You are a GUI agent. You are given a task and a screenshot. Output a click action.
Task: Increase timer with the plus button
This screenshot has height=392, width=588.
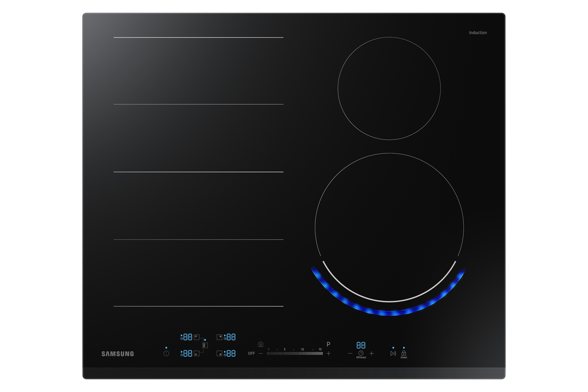(371, 353)
